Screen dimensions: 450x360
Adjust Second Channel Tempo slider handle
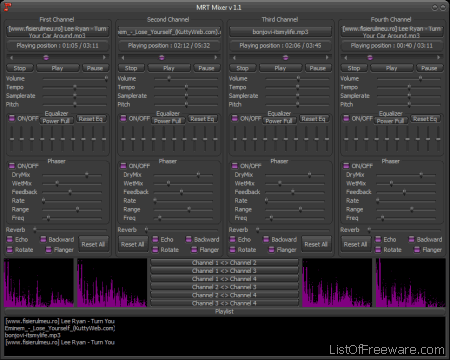pyautogui.click(x=186, y=87)
